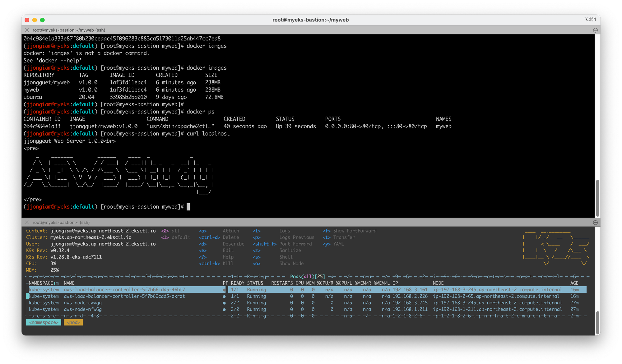
Task: Click the green maximize window button
Action: click(x=42, y=20)
